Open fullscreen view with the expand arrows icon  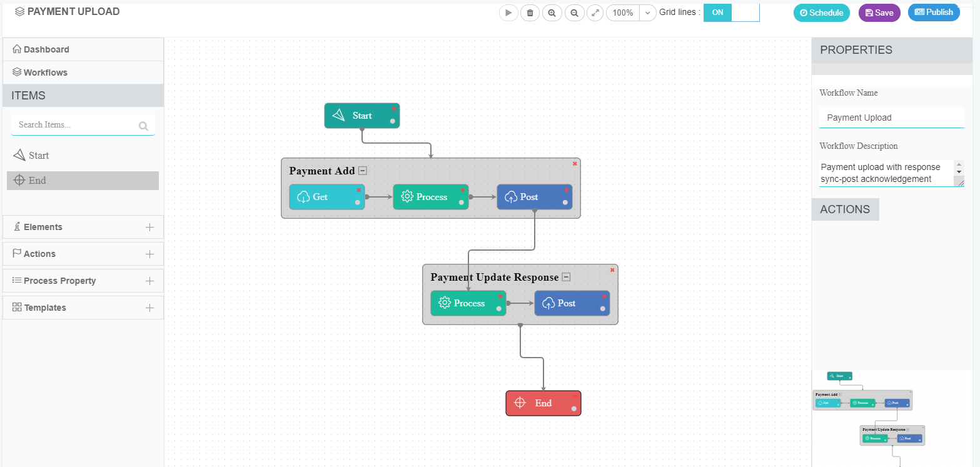pos(595,13)
